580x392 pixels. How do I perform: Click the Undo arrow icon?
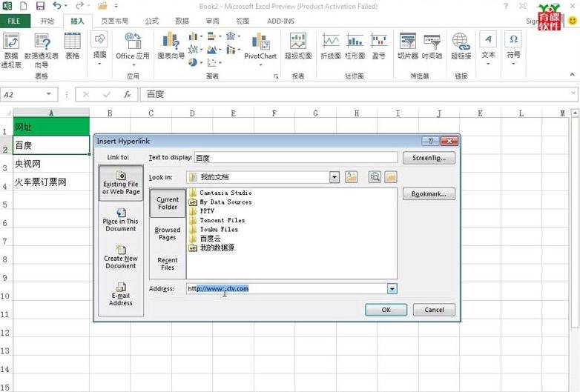pyautogui.click(x=57, y=5)
